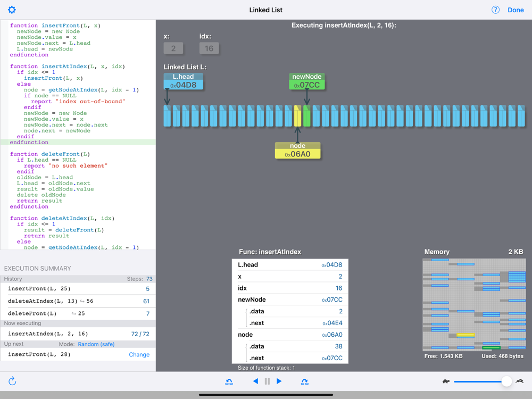
Task: Step back over with the undo-jump icon
Action: point(229,381)
